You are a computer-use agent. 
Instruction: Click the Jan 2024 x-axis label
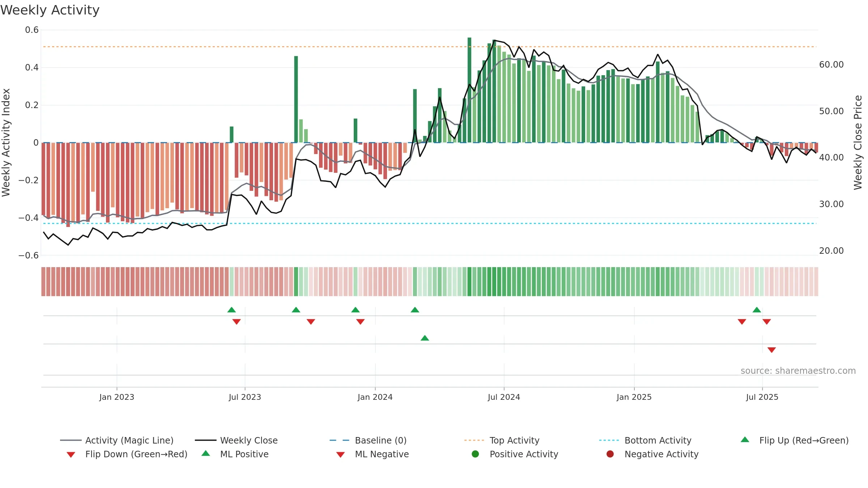click(375, 397)
